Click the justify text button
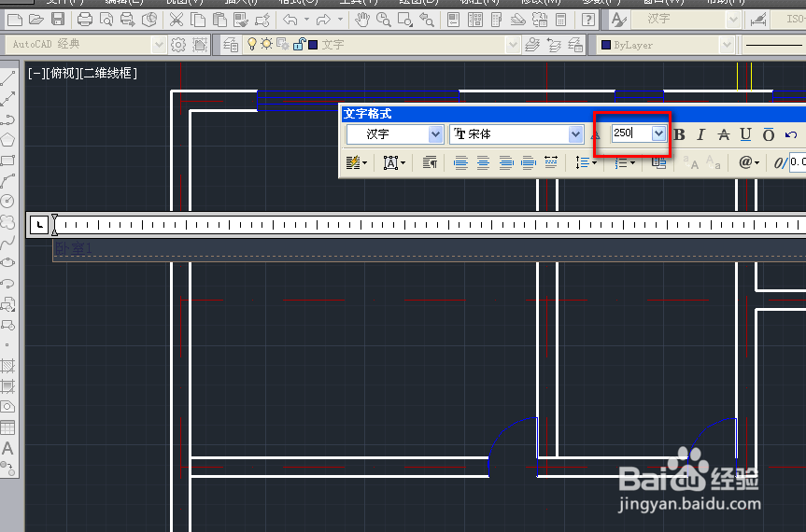 (x=529, y=163)
